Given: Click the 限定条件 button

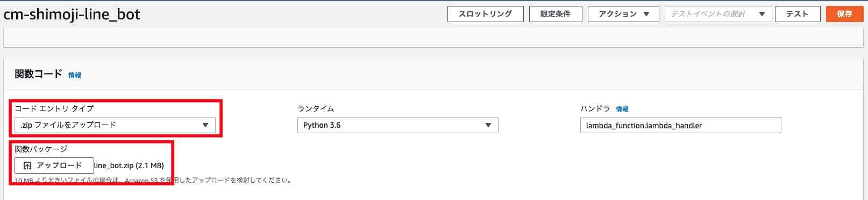Looking at the screenshot, I should [556, 14].
